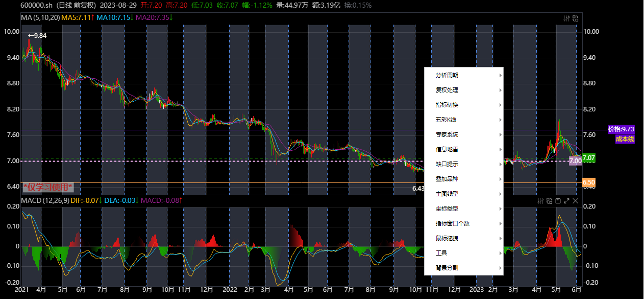Image resolution: width=644 pixels, height=299 pixels.
Task: Click the panel window icon in the MACD toolbar
Action: click(x=558, y=201)
